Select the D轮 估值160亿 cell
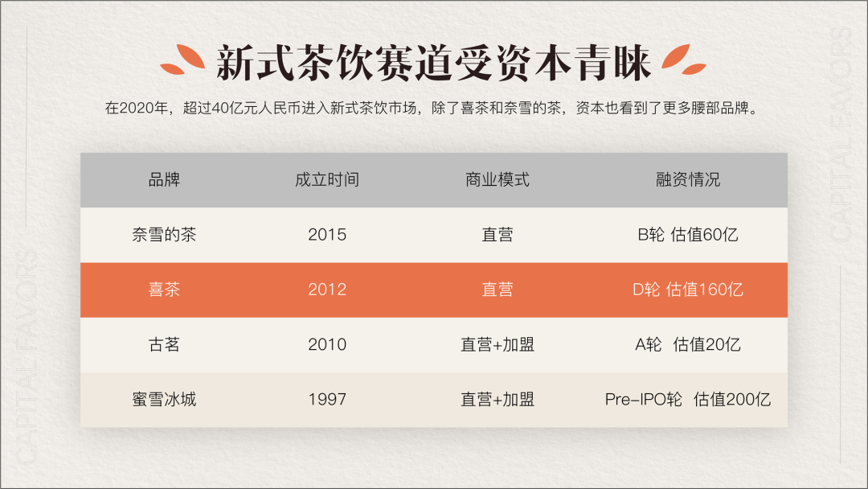Image resolution: width=868 pixels, height=489 pixels. pos(688,289)
